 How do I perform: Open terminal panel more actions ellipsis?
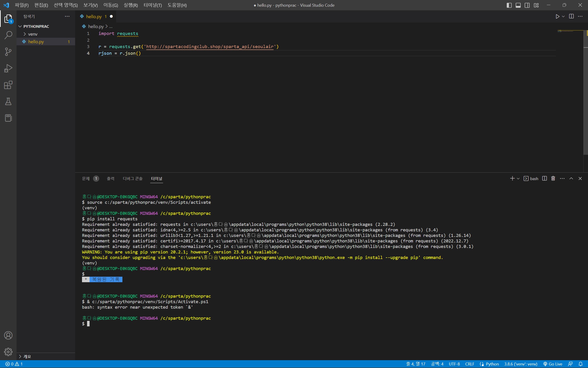(x=562, y=178)
